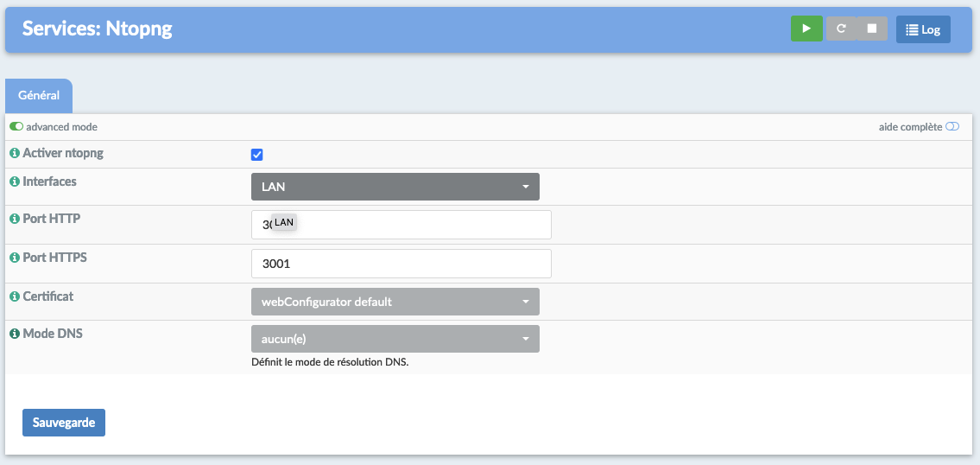Click the Interfaces label
This screenshot has width=980, height=465.
pos(49,182)
